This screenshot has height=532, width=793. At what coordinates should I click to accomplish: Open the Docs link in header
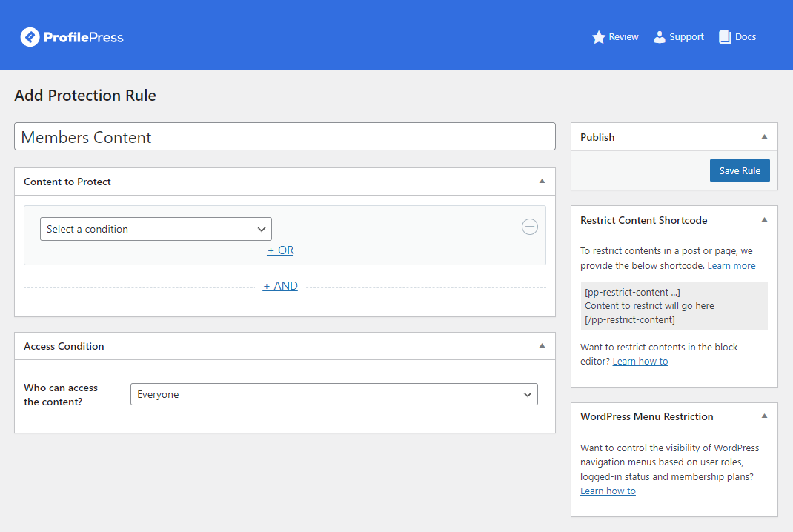(745, 37)
